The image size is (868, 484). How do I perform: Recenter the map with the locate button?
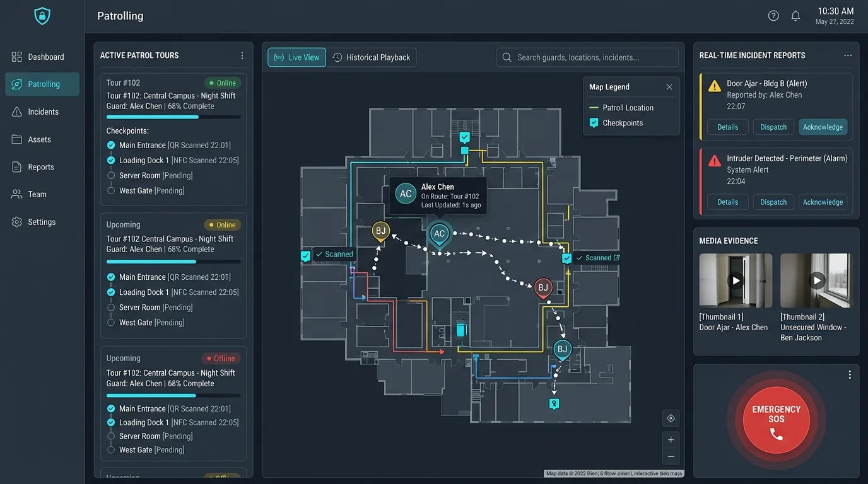[671, 418]
